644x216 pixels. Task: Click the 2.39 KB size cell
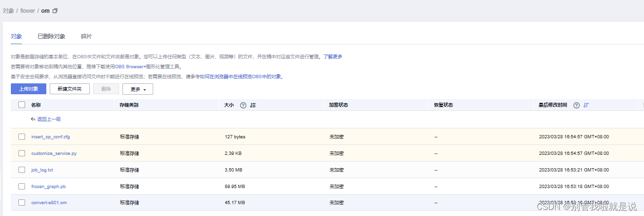233,153
